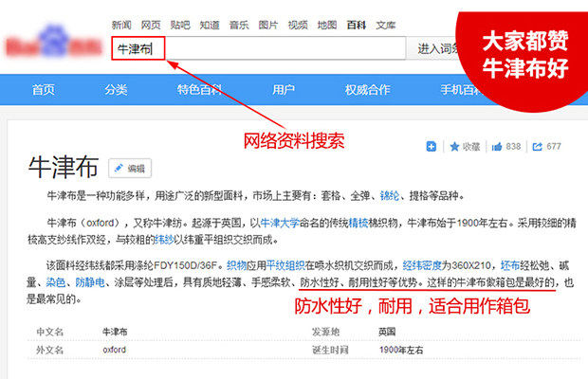This screenshot has height=379, width=588.
Task: Click the blue plus add icon
Action: 432,147
